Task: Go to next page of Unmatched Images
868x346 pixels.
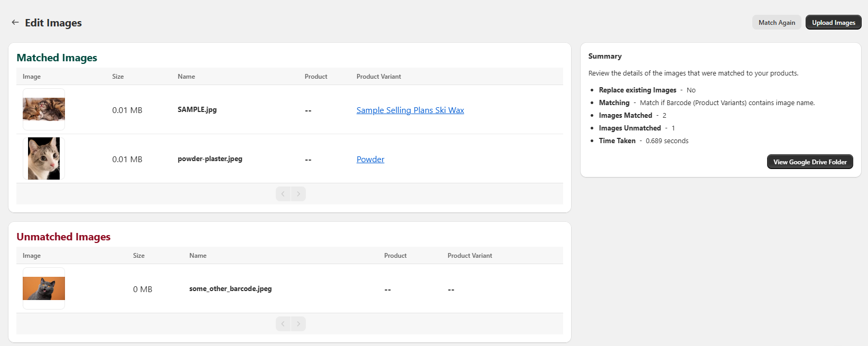Action: [298, 324]
